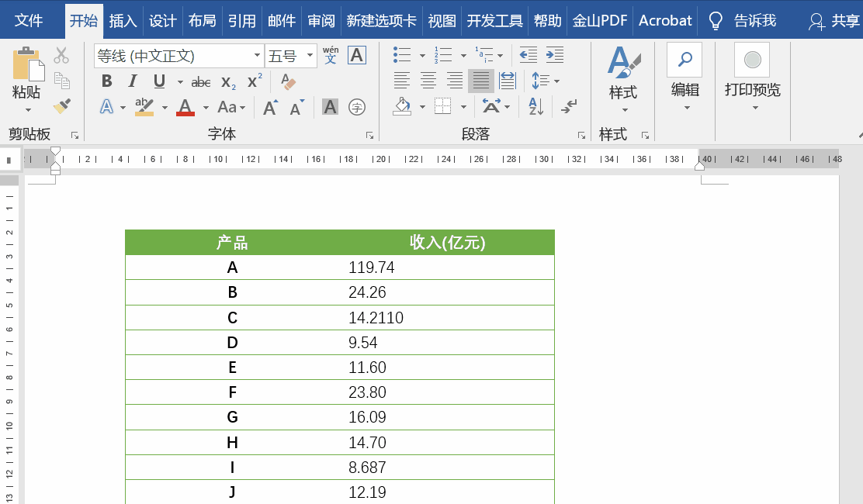Open the font name dropdown 等线
This screenshot has width=863, height=504.
click(x=258, y=56)
